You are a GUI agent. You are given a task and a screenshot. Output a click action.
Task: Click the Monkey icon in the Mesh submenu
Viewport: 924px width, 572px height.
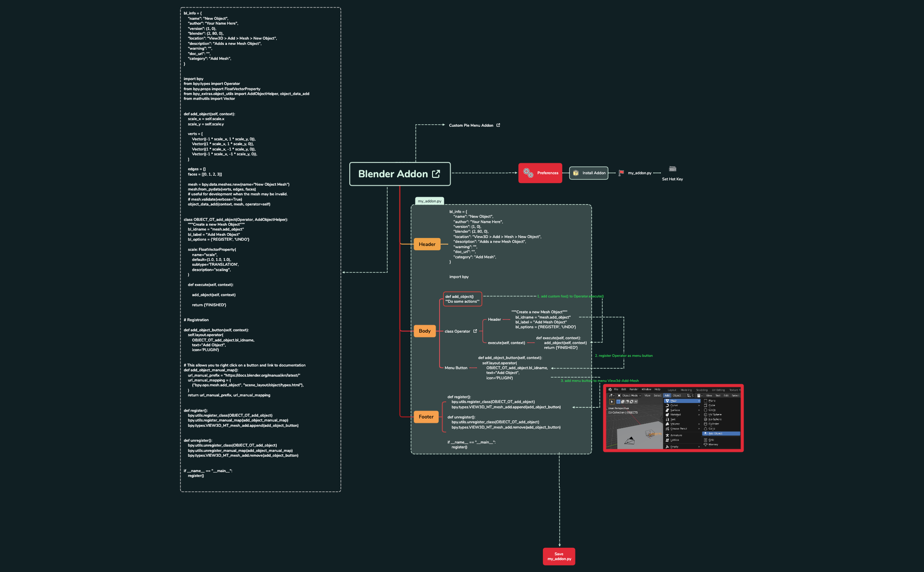(x=705, y=444)
